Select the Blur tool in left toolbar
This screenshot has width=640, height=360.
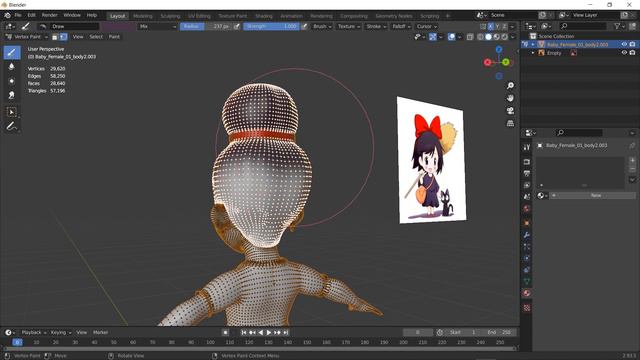pyautogui.click(x=12, y=67)
